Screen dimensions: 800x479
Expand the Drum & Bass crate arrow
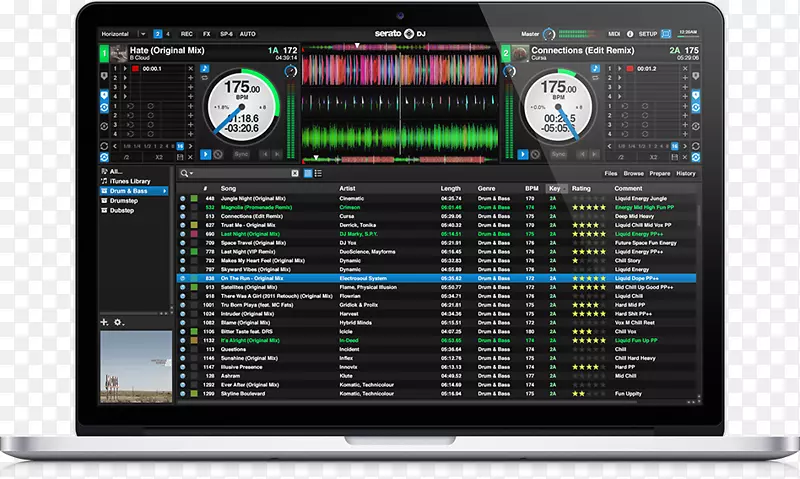click(165, 191)
